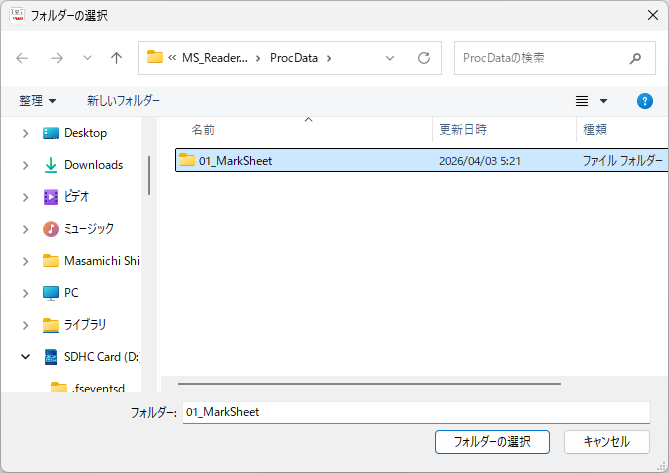Collapse the SDHC Card drive node
The width and height of the screenshot is (669, 473).
tap(26, 357)
